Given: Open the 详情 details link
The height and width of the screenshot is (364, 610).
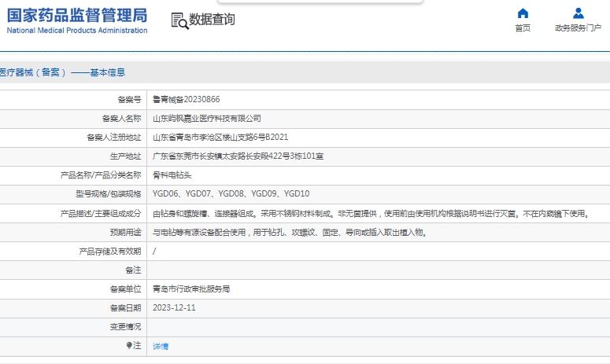Looking at the screenshot, I should [161, 346].
